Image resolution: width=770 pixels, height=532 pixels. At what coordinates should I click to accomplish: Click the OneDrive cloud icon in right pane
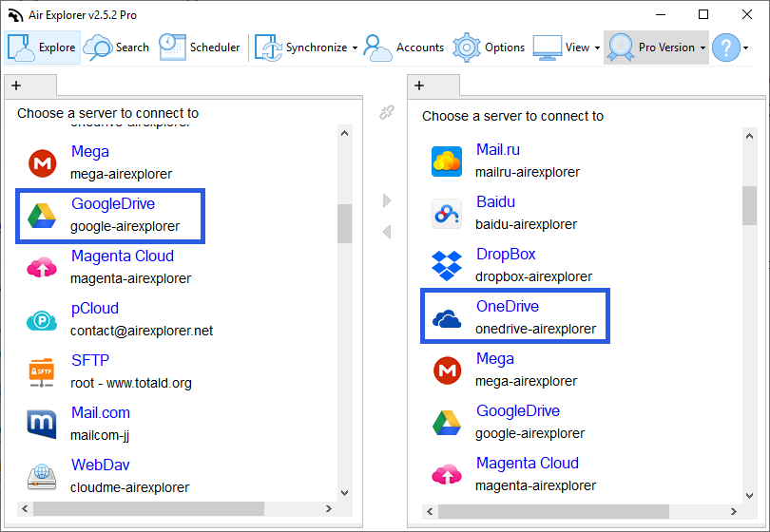(447, 319)
